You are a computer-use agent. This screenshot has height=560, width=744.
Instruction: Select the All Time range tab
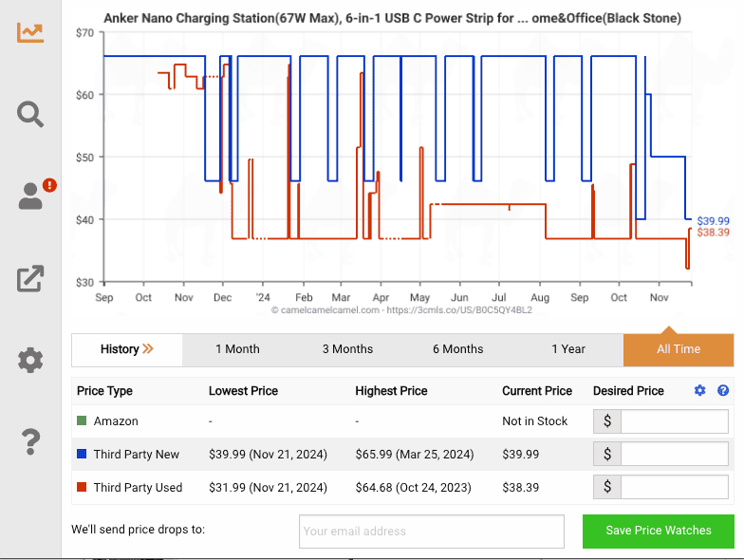pyautogui.click(x=679, y=349)
